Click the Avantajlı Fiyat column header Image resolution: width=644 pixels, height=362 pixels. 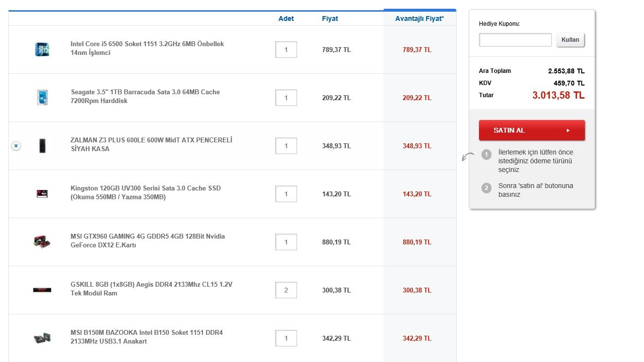coord(419,18)
